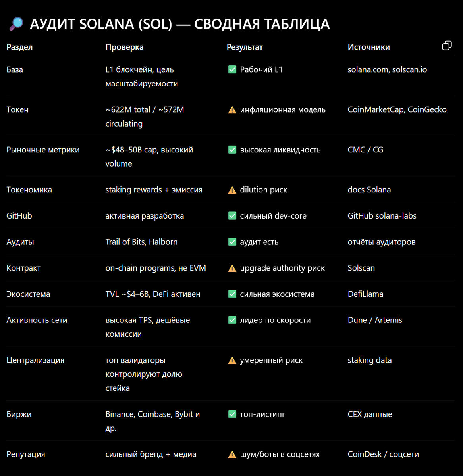
Task: Click the source 'отчёты аудиторов'
Action: click(382, 242)
